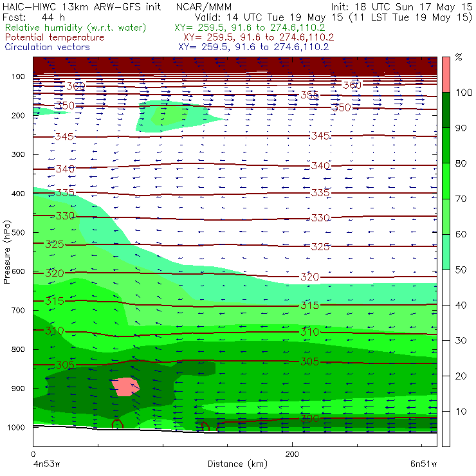Click the 50–60% aqua colorbar swatch
Image resolution: width=476 pixels, height=476 pixels.
(446, 252)
